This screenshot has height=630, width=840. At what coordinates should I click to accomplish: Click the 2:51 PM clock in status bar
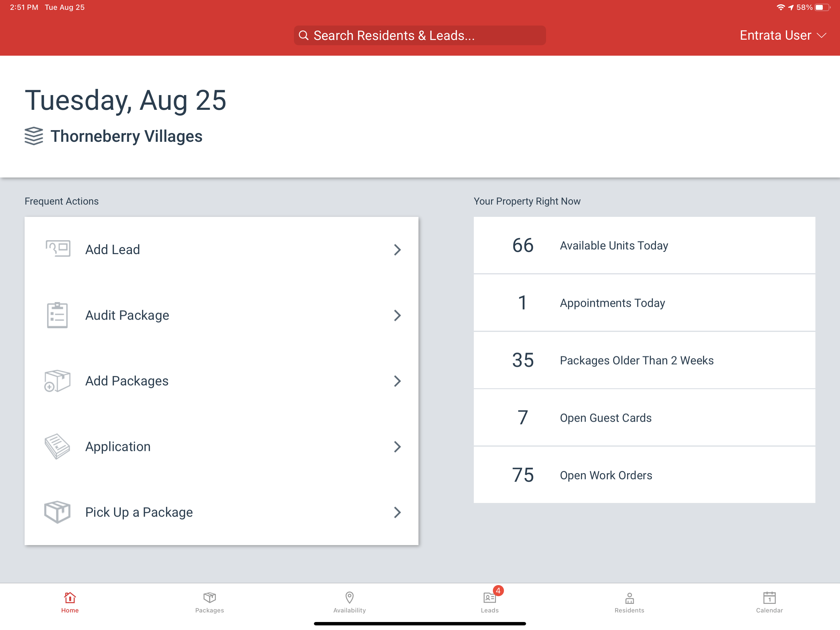click(x=24, y=7)
